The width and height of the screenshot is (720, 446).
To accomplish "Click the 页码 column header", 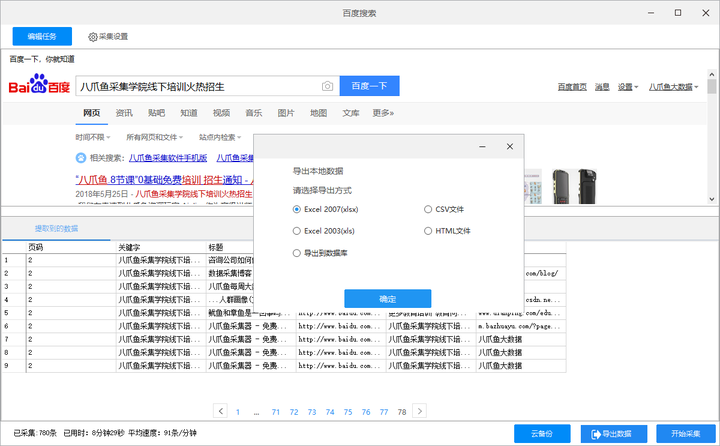I will [x=71, y=247].
